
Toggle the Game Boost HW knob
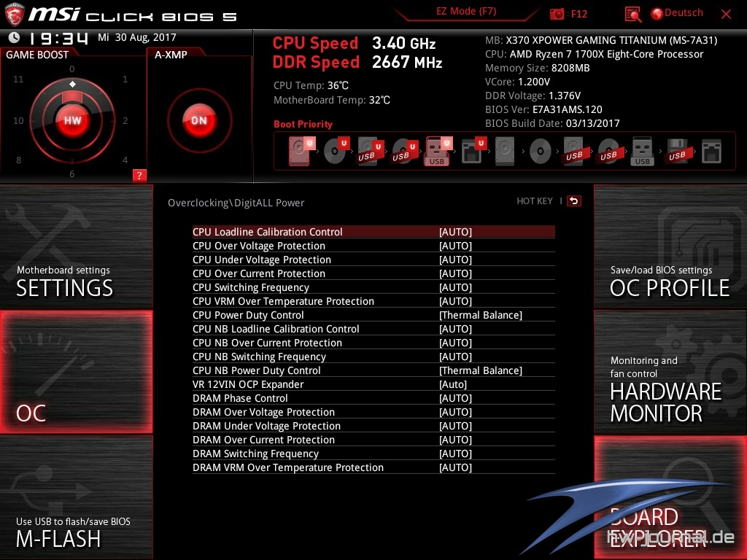pyautogui.click(x=72, y=120)
